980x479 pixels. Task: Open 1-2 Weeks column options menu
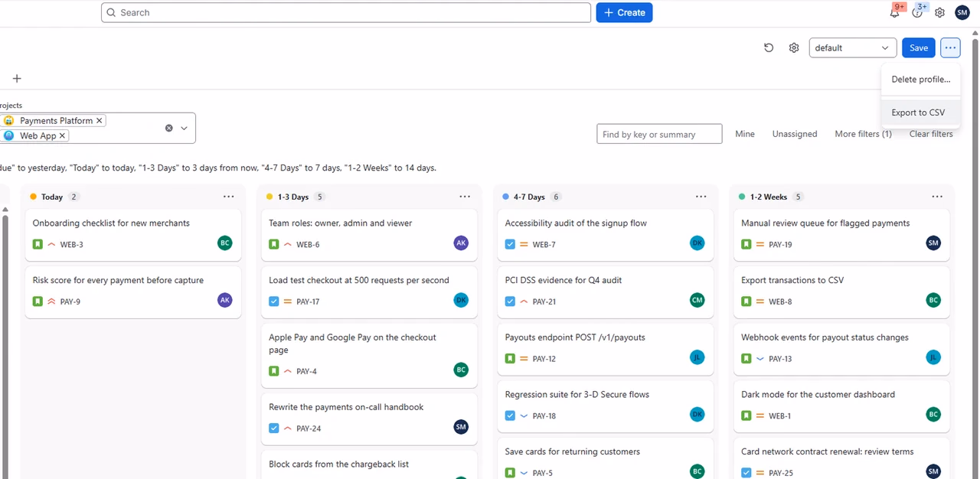pyautogui.click(x=937, y=197)
